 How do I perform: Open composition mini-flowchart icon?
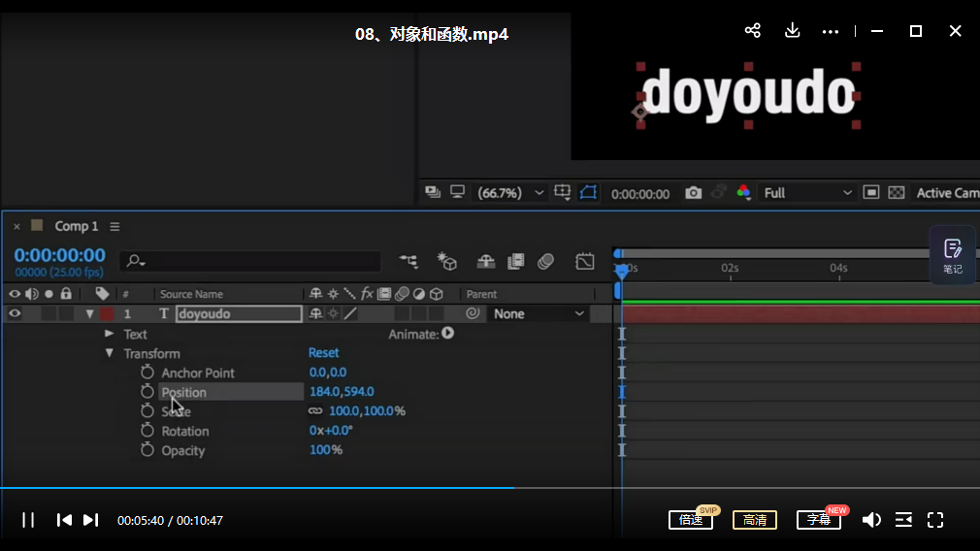(408, 261)
